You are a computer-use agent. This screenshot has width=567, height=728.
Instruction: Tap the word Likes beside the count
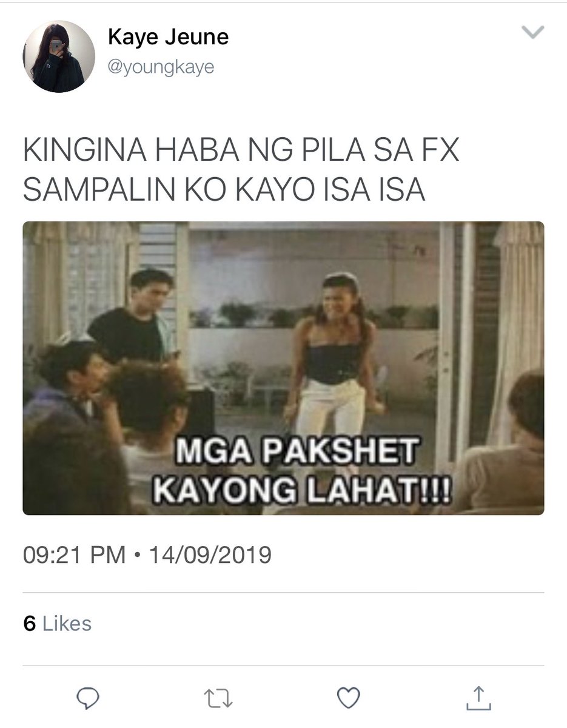[x=67, y=624]
